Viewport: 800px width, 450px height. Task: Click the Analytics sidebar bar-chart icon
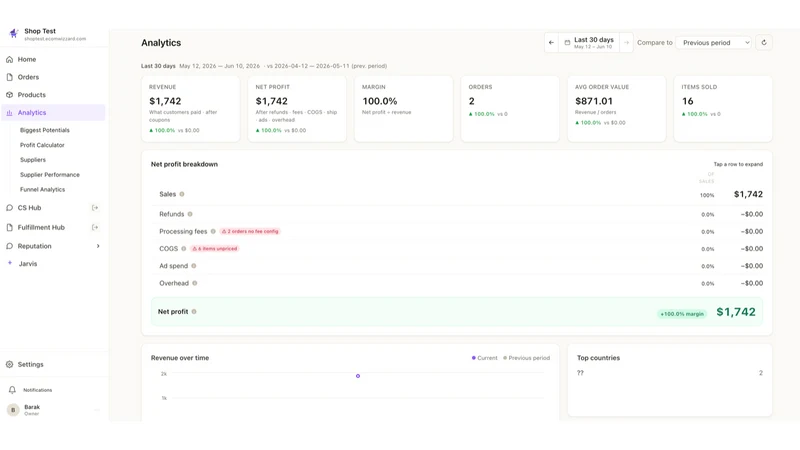[x=9, y=113]
